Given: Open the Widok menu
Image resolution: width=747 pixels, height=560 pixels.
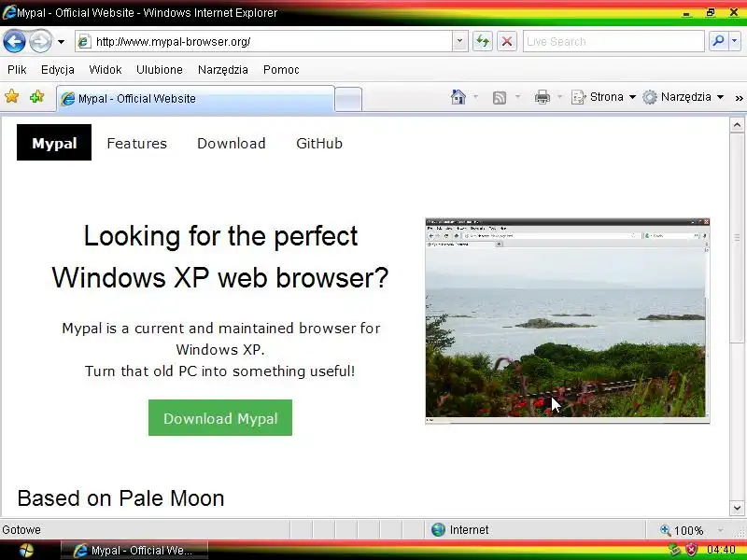Looking at the screenshot, I should 106,69.
